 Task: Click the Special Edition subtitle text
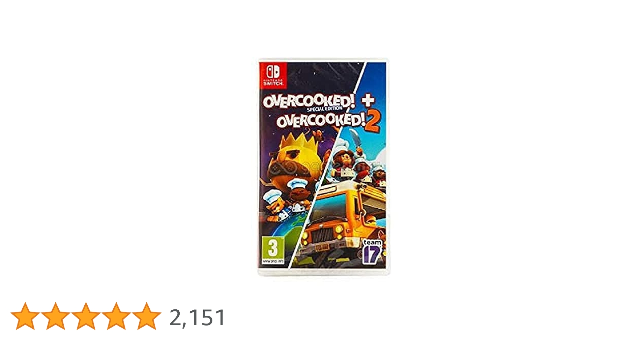[x=324, y=109]
